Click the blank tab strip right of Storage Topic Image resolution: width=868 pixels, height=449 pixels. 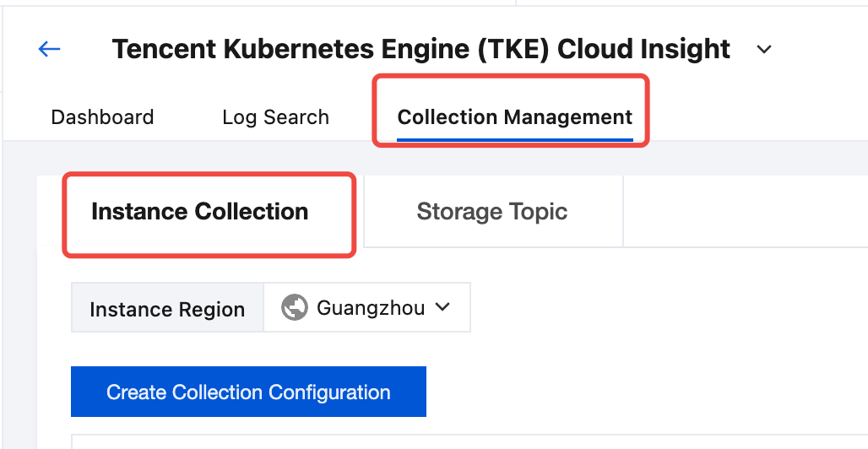point(743,211)
